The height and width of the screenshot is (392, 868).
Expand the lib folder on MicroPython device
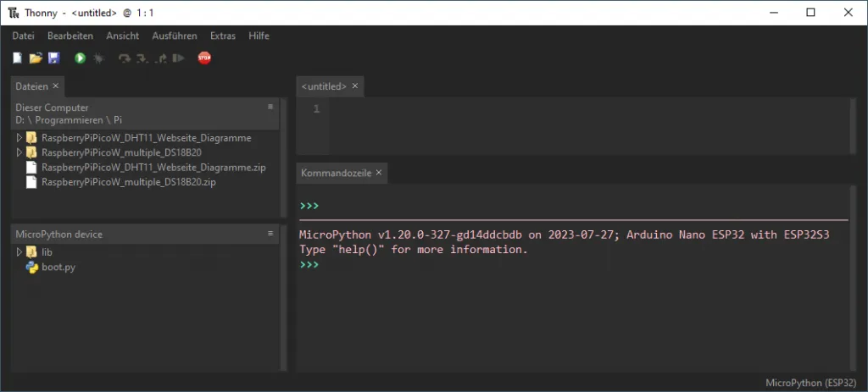[19, 252]
